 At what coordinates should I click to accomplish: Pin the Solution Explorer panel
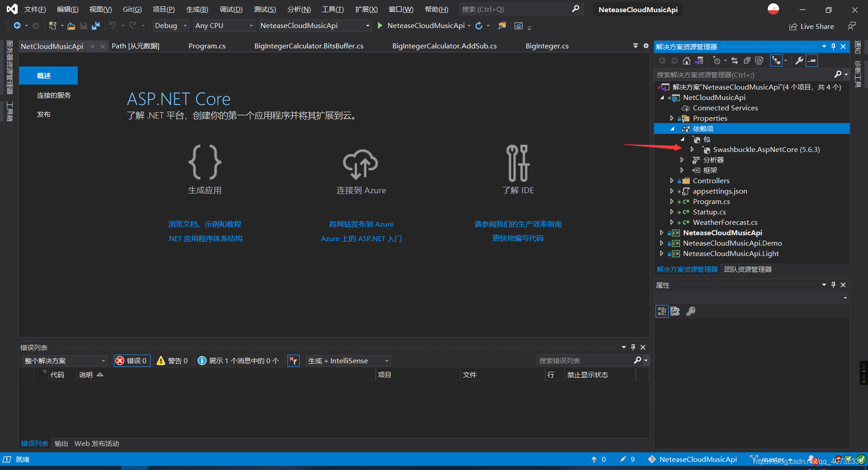[833, 47]
